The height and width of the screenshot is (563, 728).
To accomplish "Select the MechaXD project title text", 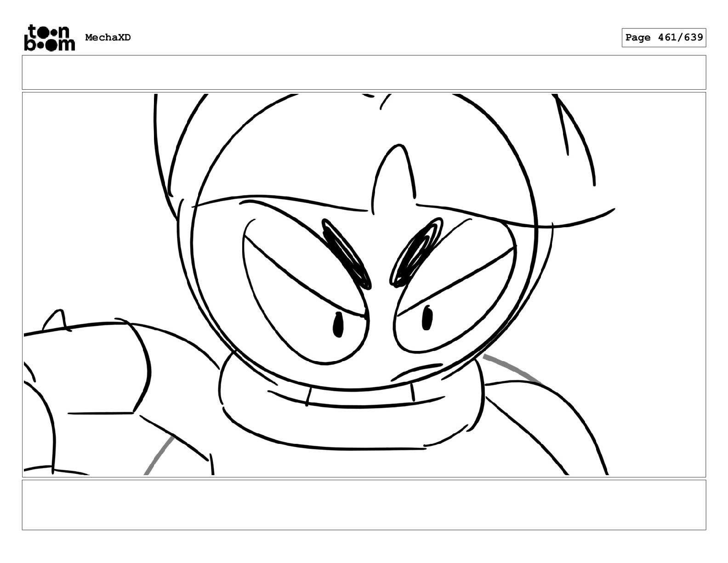I will pyautogui.click(x=108, y=38).
